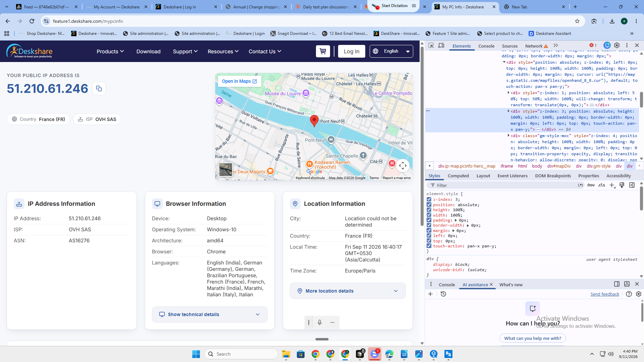
Task: Open the Support dropdown menu
Action: [x=185, y=51]
